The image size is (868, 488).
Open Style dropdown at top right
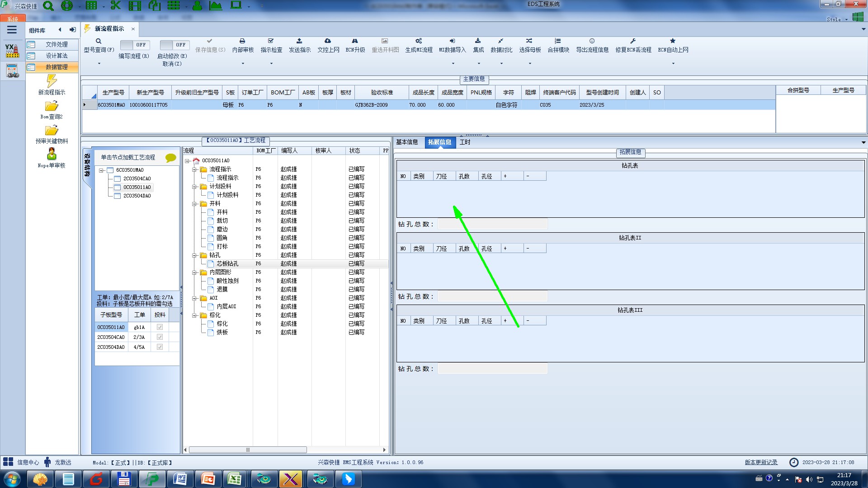point(846,19)
